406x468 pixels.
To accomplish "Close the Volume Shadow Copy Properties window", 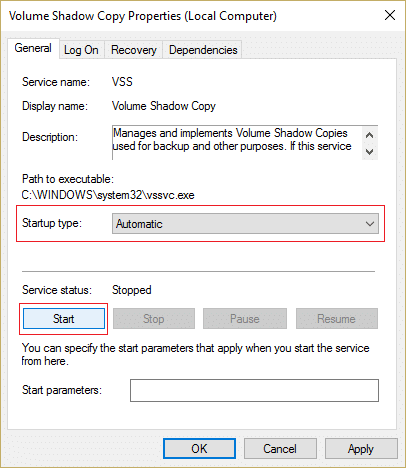I will click(390, 15).
